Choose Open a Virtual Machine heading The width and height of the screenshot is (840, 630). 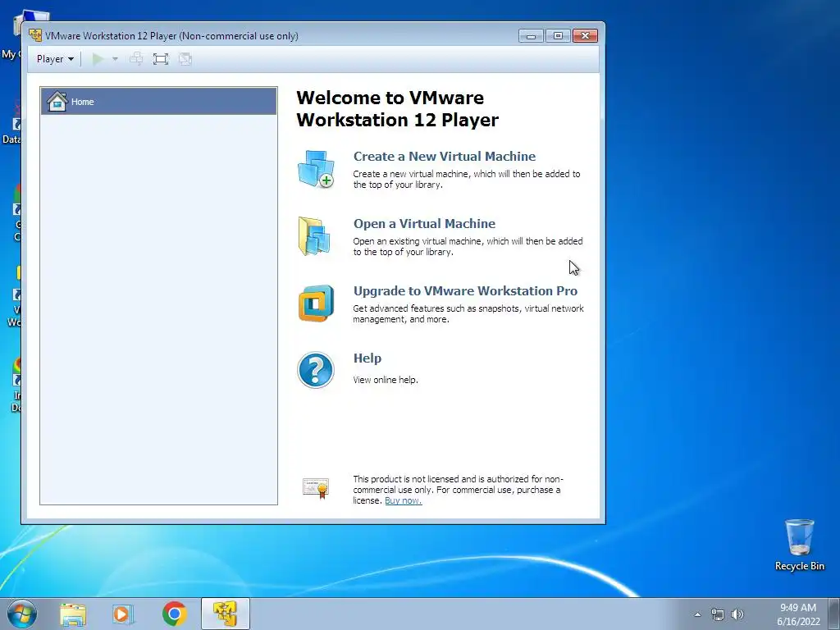(424, 224)
